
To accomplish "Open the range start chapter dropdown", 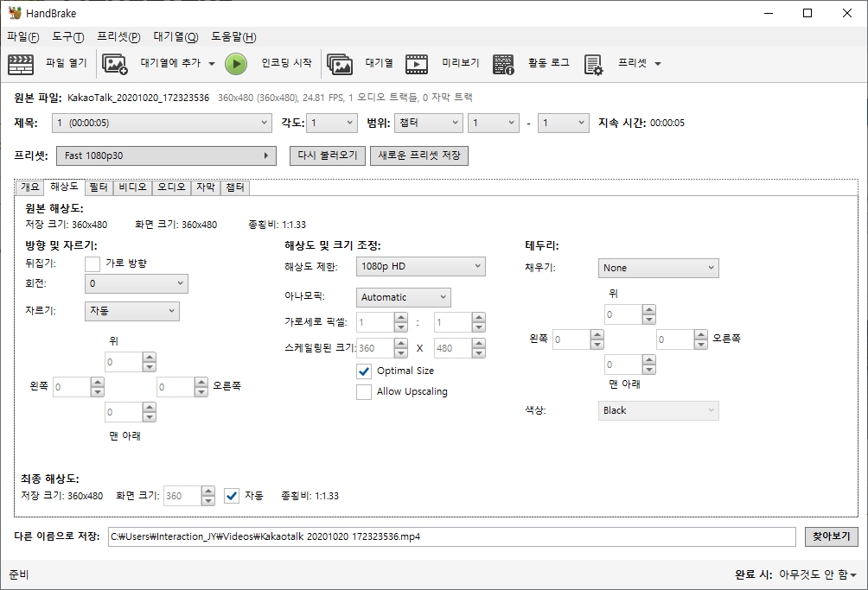I will pos(494,123).
